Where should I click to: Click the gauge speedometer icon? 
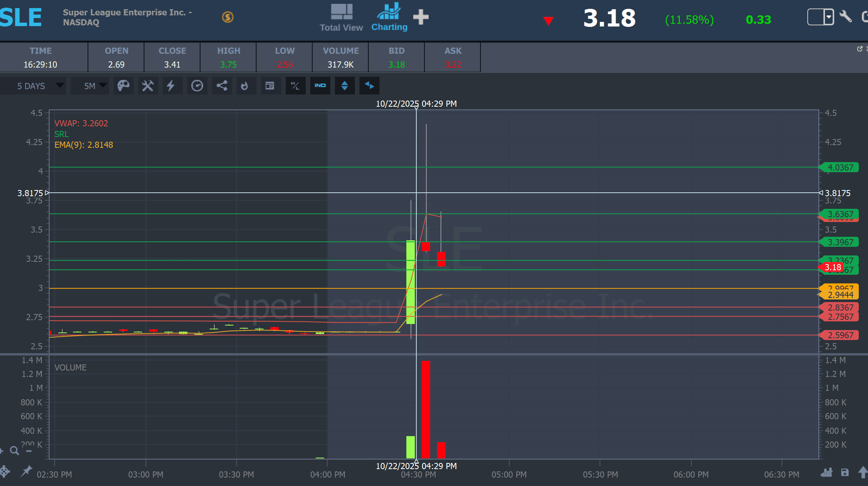[x=197, y=86]
